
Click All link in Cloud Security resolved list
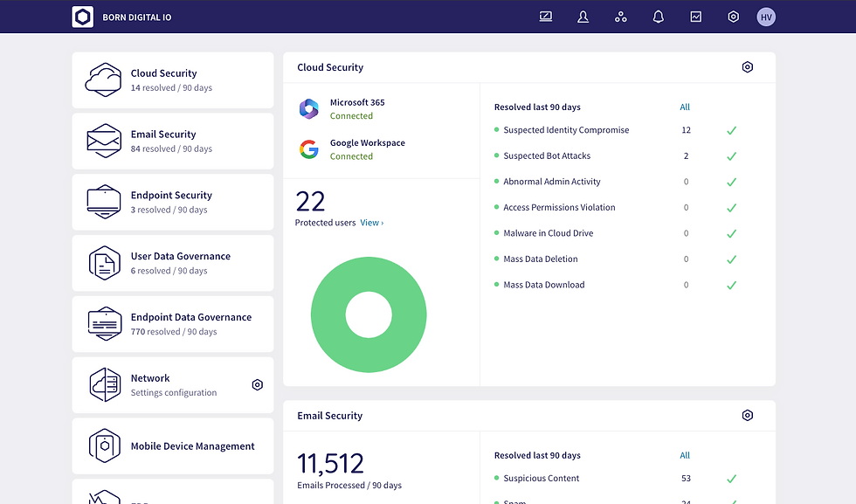click(685, 107)
